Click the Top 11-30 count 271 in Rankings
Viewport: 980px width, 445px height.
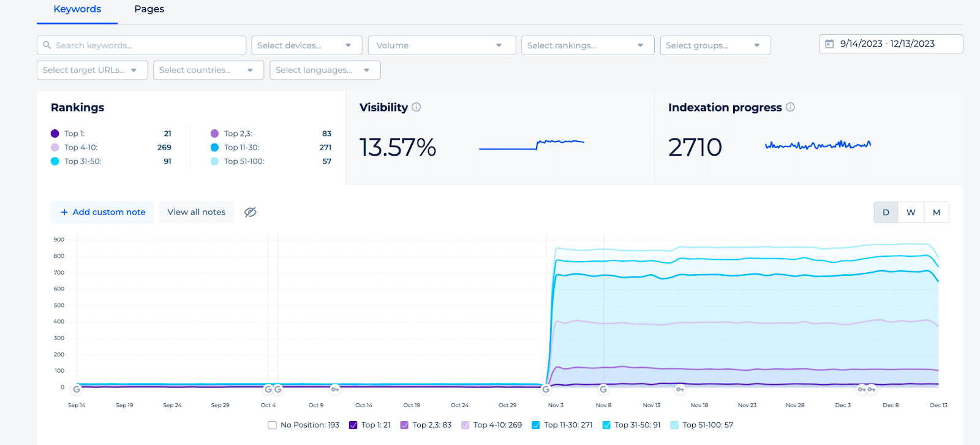(x=325, y=148)
